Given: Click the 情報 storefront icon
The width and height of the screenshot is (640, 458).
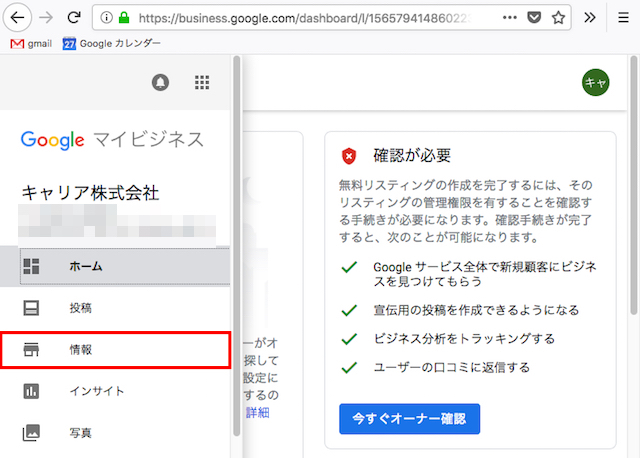Looking at the screenshot, I should click(x=31, y=350).
